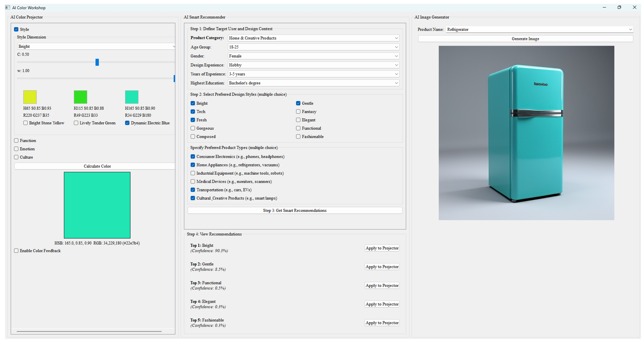
Task: Click the horizontal scrollbar in Color Projector
Action: coord(89,331)
